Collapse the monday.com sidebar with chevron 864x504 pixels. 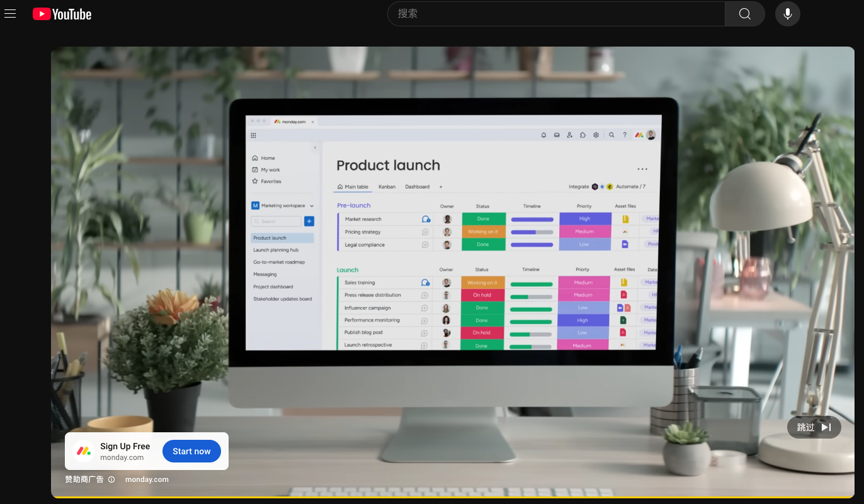[315, 148]
